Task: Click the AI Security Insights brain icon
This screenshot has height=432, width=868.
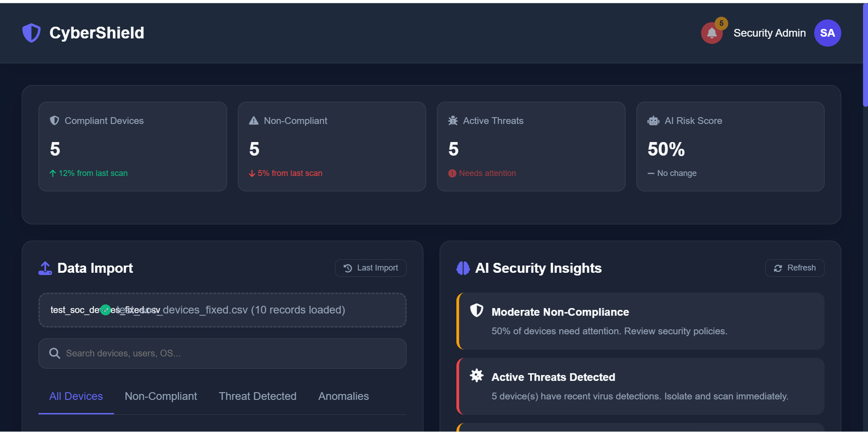Action: 463,268
